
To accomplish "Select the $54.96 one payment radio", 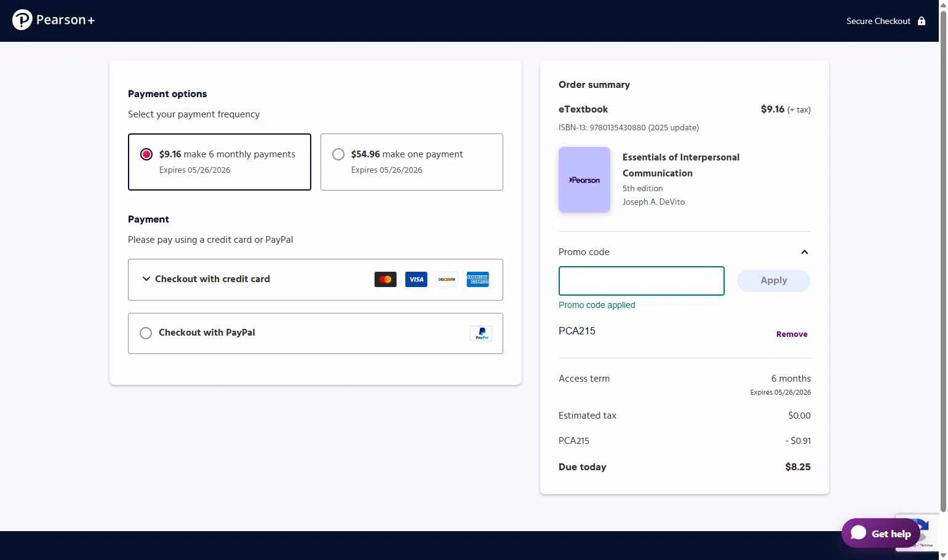I will [x=338, y=154].
